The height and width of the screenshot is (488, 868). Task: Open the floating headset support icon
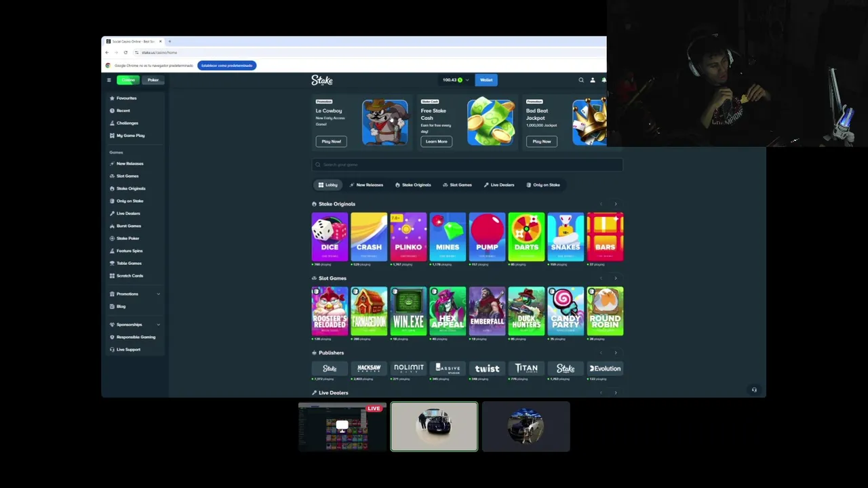(x=754, y=390)
